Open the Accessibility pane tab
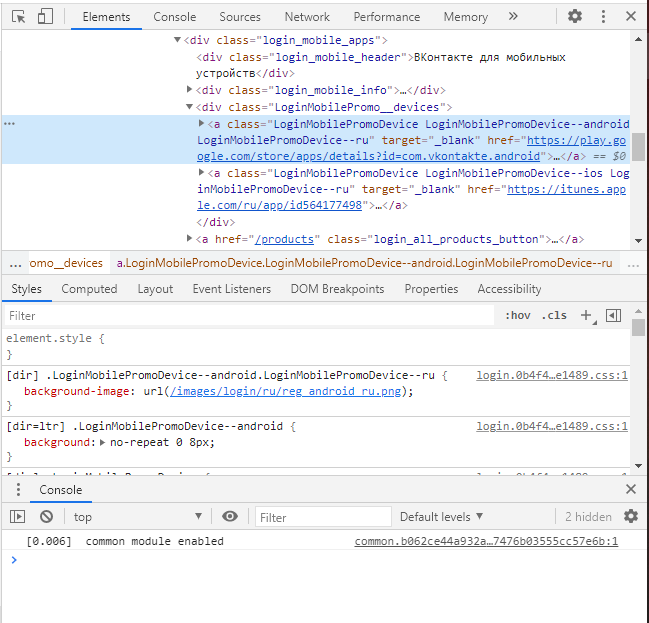 coord(510,289)
